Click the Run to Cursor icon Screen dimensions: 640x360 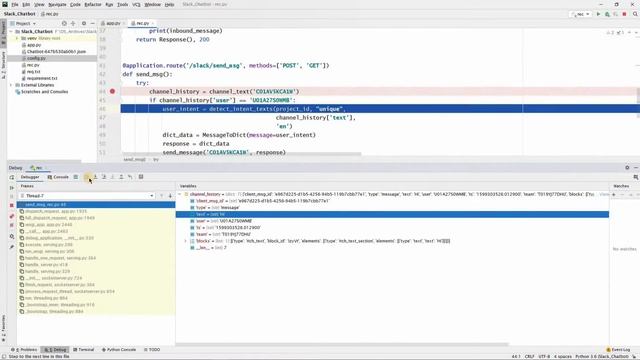[130, 177]
